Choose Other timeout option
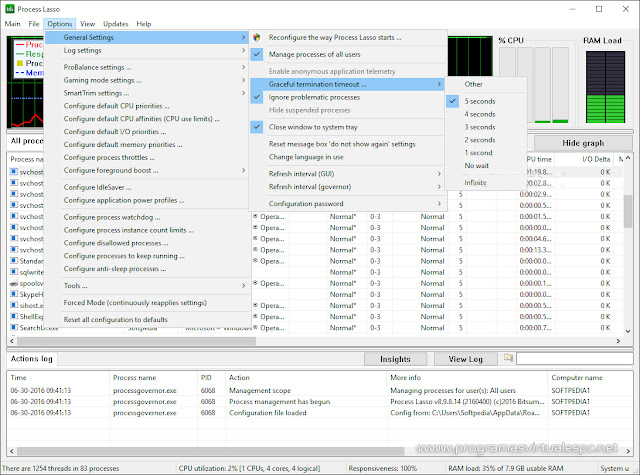The width and height of the screenshot is (640, 475). coord(484,84)
